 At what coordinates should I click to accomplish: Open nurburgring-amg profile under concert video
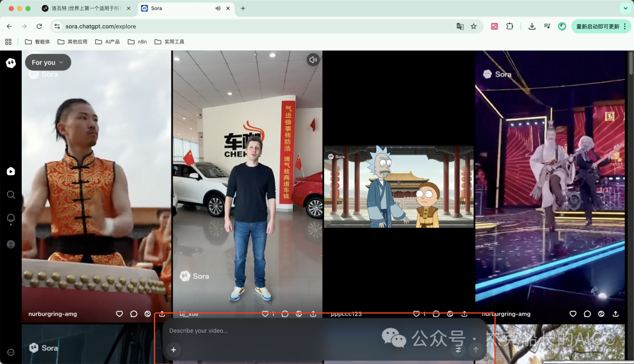point(506,314)
